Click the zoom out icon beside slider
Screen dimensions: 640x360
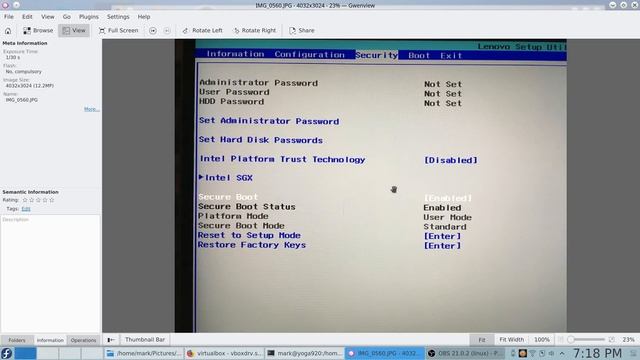click(x=560, y=340)
